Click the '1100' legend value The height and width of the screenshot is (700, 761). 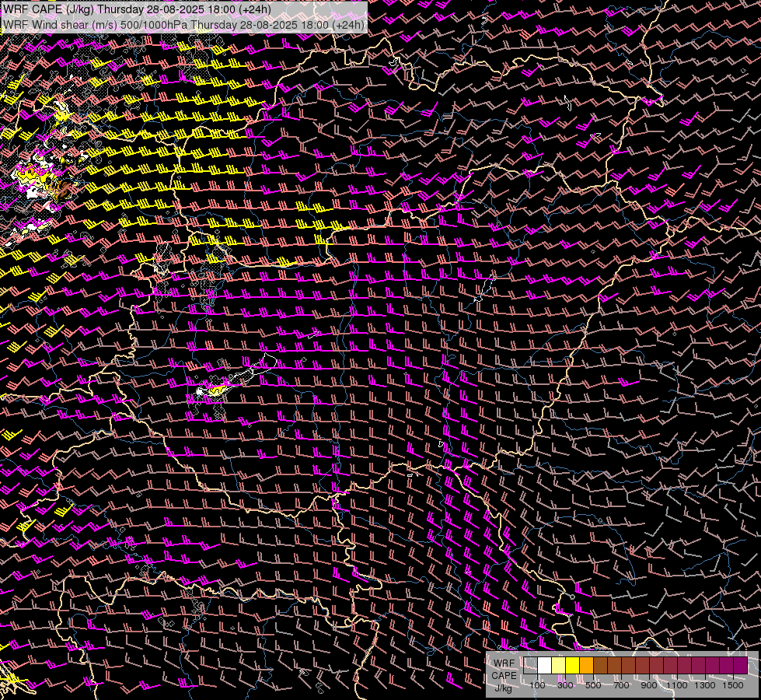coord(676,685)
